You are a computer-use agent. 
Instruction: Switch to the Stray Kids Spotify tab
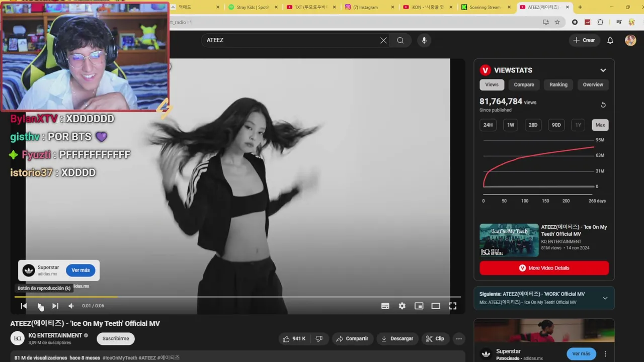pyautogui.click(x=253, y=7)
